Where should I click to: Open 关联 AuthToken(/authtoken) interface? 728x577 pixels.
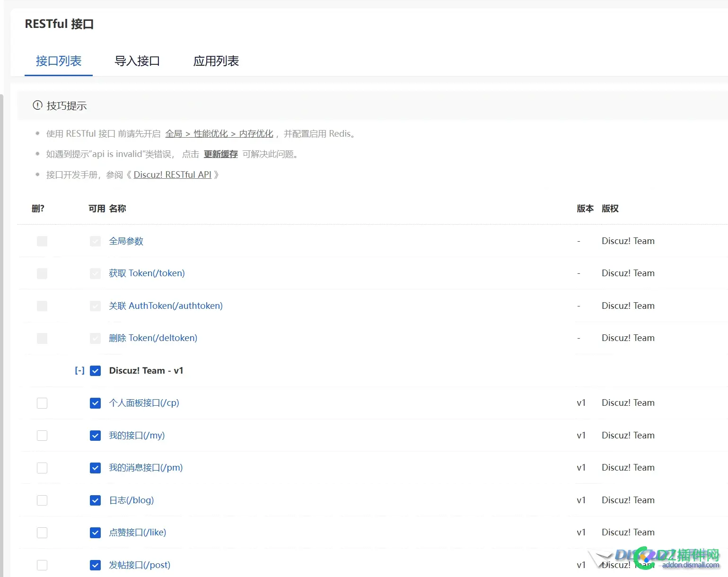[166, 306]
